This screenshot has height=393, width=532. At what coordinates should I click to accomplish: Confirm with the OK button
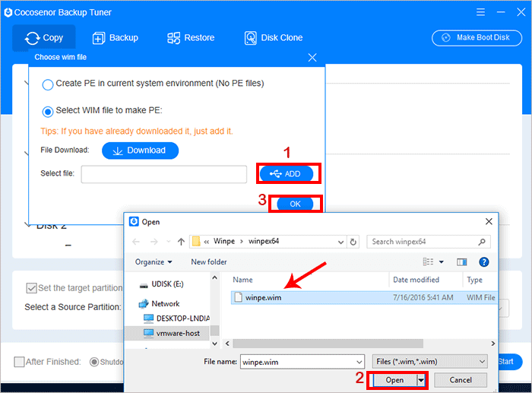[x=295, y=204]
